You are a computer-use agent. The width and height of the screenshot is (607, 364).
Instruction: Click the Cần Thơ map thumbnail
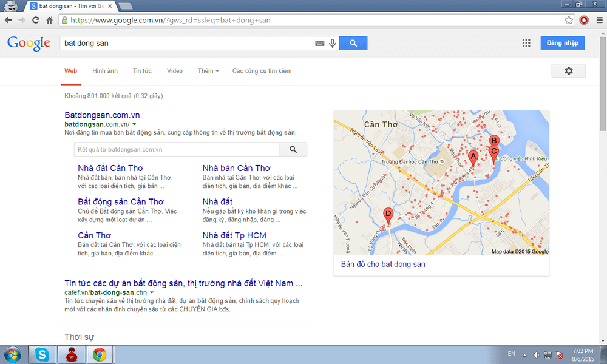pos(441,183)
